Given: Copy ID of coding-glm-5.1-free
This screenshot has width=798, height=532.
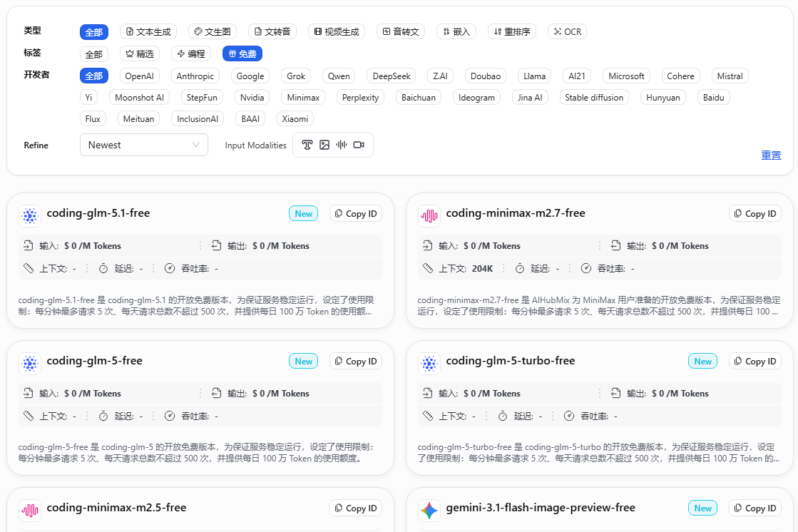Looking at the screenshot, I should click(356, 214).
